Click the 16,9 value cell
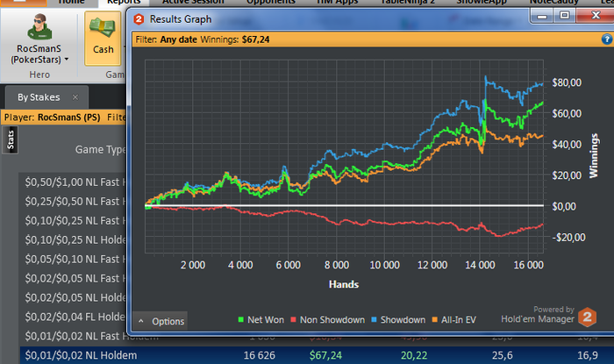Image resolution: width=614 pixels, height=364 pixels. [x=588, y=355]
